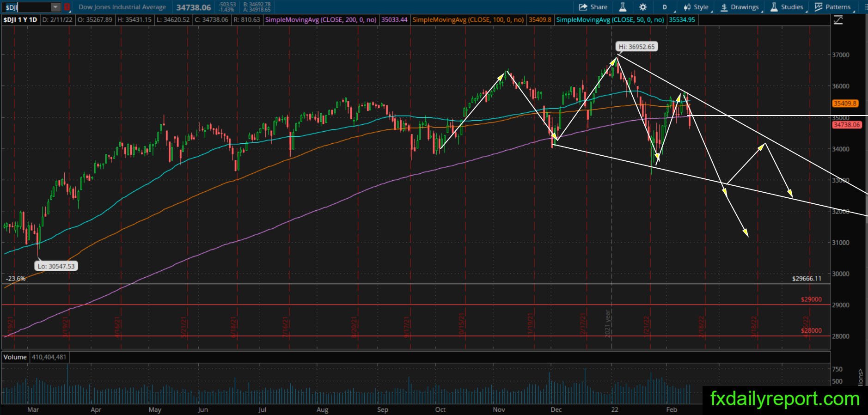Open the Patterns menu
Viewport: 868px width, 415px height.
coord(833,7)
